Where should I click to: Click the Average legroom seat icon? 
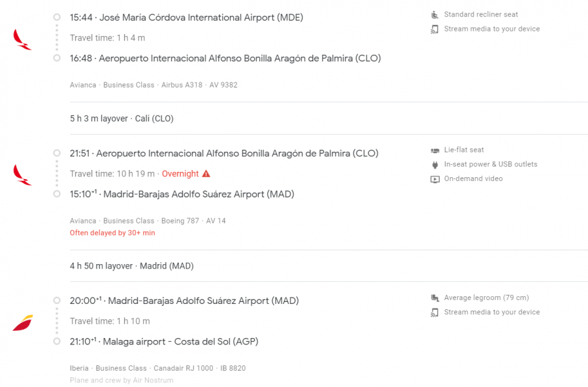(435, 298)
